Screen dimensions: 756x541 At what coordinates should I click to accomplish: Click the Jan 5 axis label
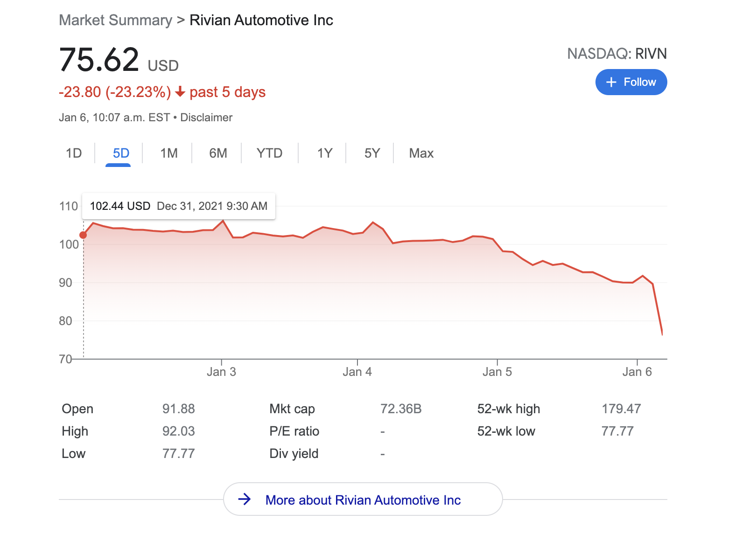click(497, 372)
